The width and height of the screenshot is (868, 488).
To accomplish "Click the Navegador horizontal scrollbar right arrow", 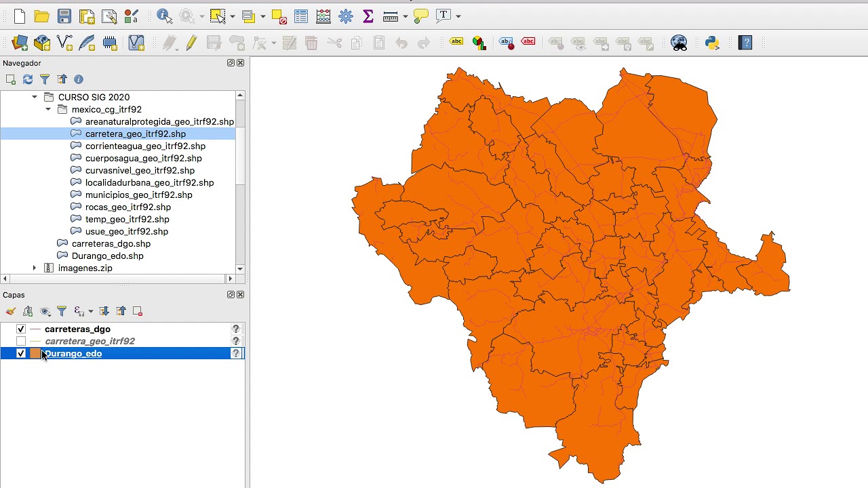I will click(x=230, y=279).
